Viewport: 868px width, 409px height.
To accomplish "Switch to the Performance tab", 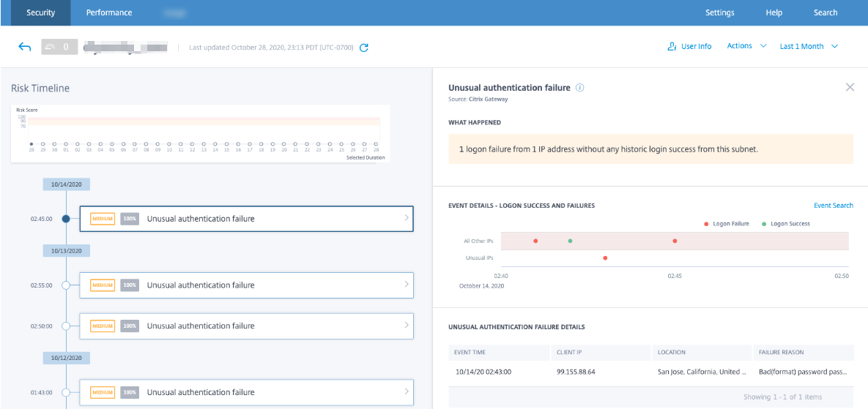I will 109,12.
